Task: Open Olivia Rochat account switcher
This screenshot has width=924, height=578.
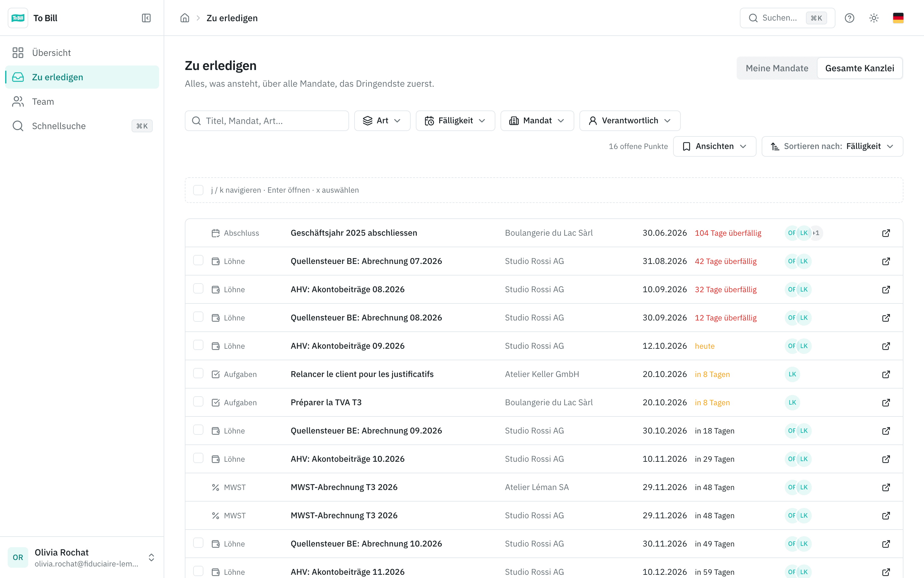Action: pyautogui.click(x=82, y=557)
